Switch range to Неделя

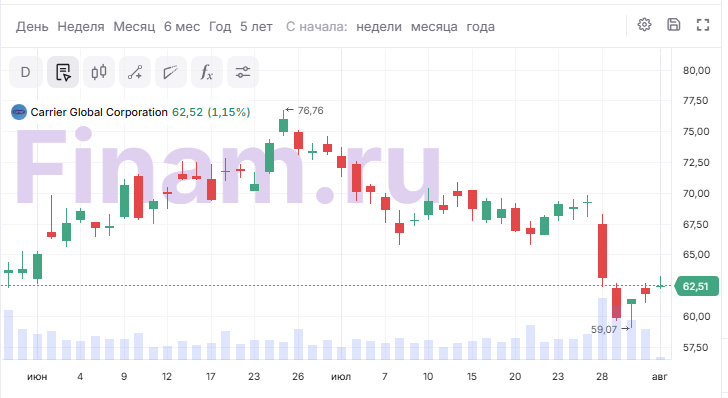[x=81, y=27]
